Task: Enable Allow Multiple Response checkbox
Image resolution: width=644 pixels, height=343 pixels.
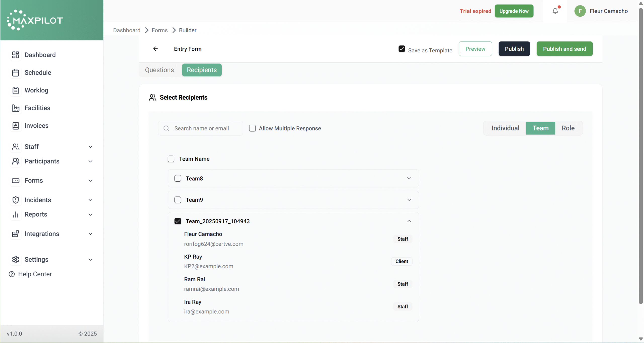Action: [252, 128]
